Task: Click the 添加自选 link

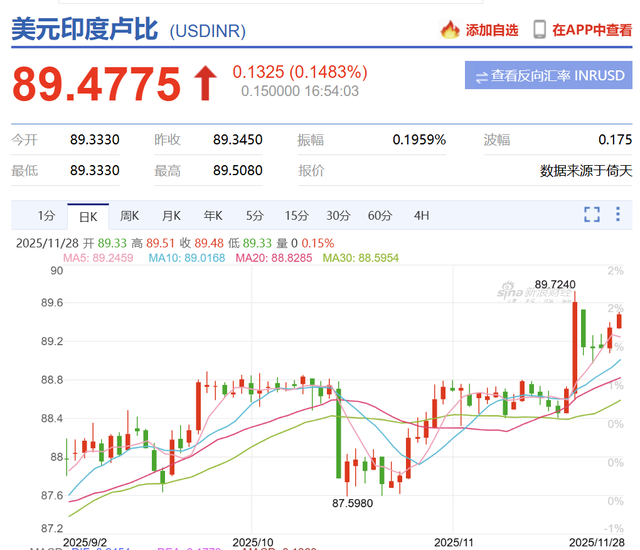Action: coord(492,30)
